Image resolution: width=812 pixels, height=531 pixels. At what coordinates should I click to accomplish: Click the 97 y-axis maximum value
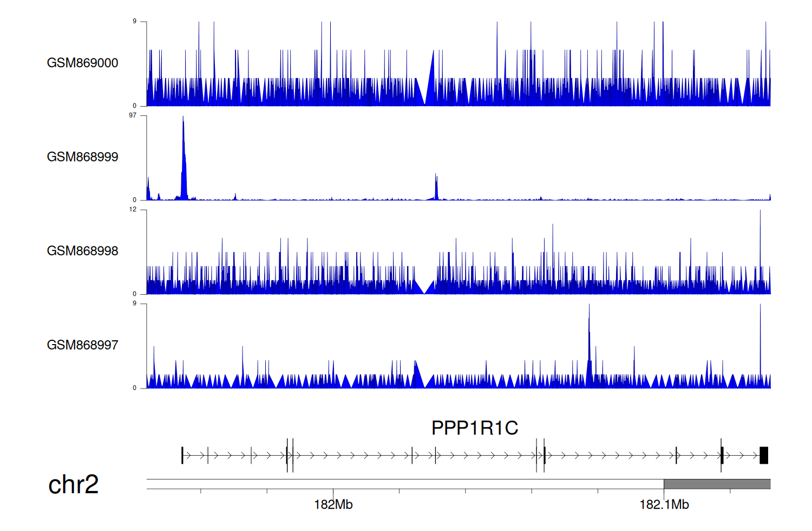point(133,115)
